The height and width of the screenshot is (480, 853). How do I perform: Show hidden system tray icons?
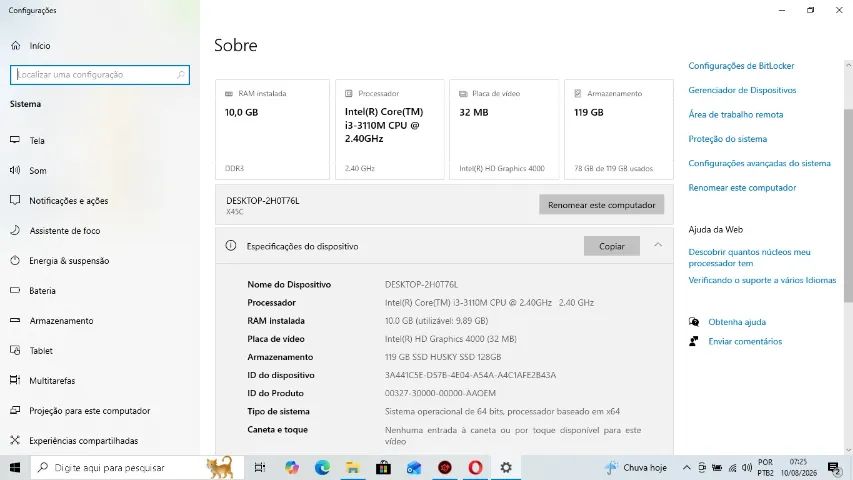point(687,468)
